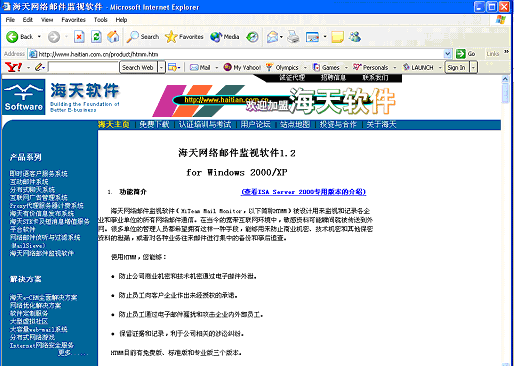Open the Tools menu
The width and height of the screenshot is (514, 366).
click(101, 20)
